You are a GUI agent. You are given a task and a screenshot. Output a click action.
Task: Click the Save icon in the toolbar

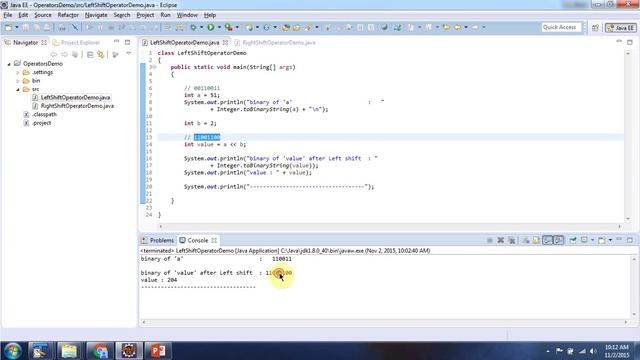pyautogui.click(x=25, y=27)
